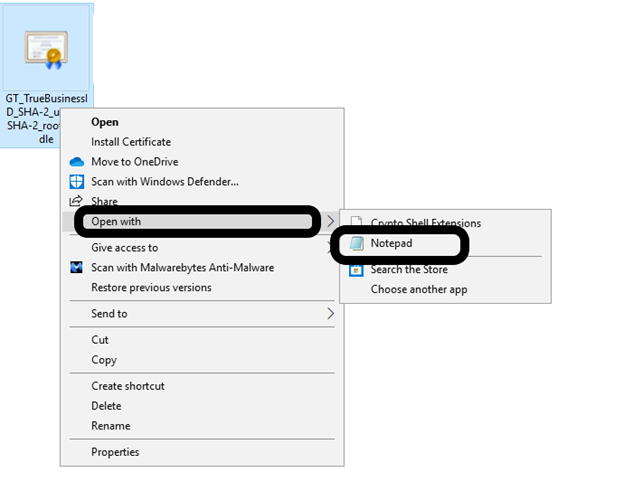Click the Share arrow icon
Image resolution: width=624 pixels, height=482 pixels.
coord(76,201)
